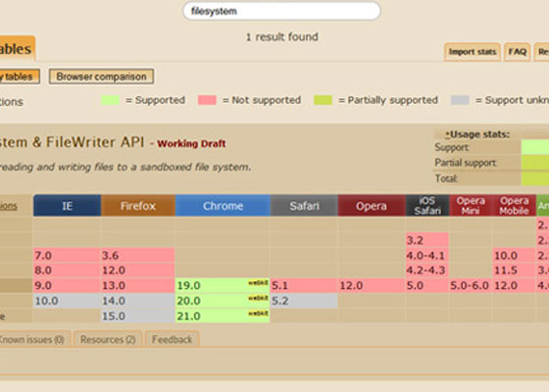The image size is (549, 392).
Task: Select Chrome 21.0 cell
Action: (223, 316)
